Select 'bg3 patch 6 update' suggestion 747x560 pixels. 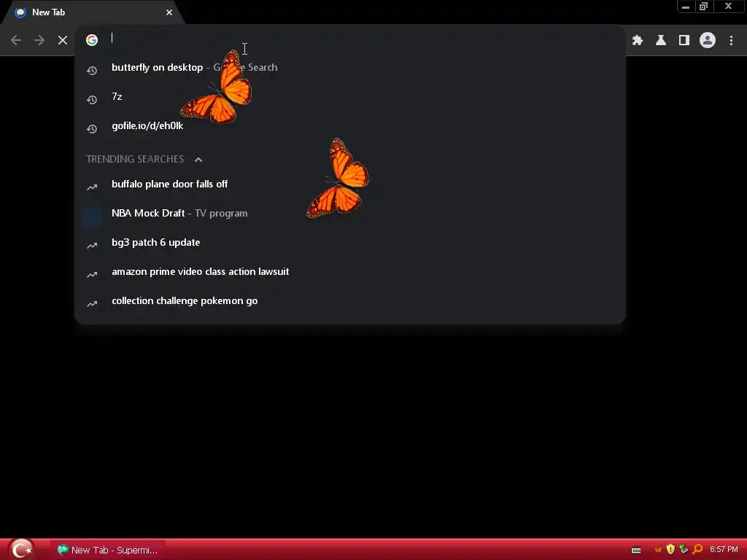[349, 242]
